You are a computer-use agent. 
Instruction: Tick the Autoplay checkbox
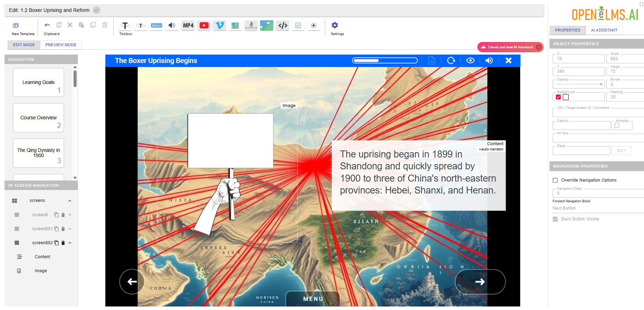point(617,125)
